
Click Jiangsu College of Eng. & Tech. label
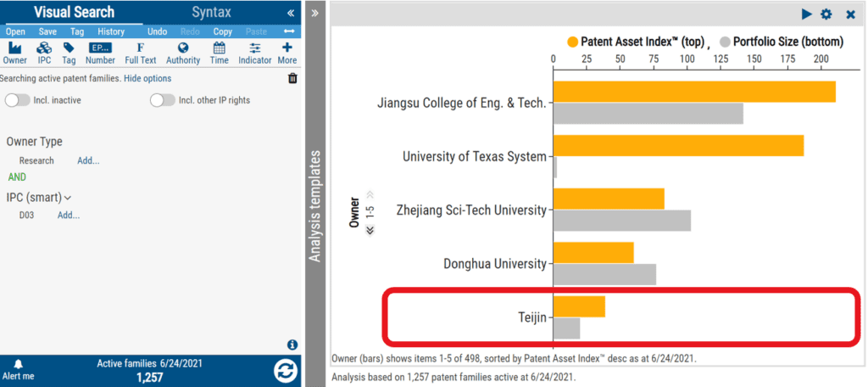(462, 103)
